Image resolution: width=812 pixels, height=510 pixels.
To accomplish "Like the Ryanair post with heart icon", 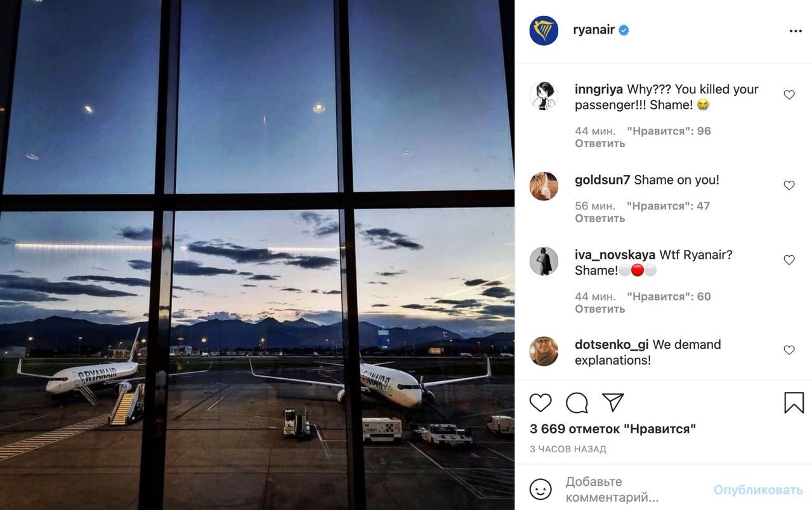I will pos(540,403).
